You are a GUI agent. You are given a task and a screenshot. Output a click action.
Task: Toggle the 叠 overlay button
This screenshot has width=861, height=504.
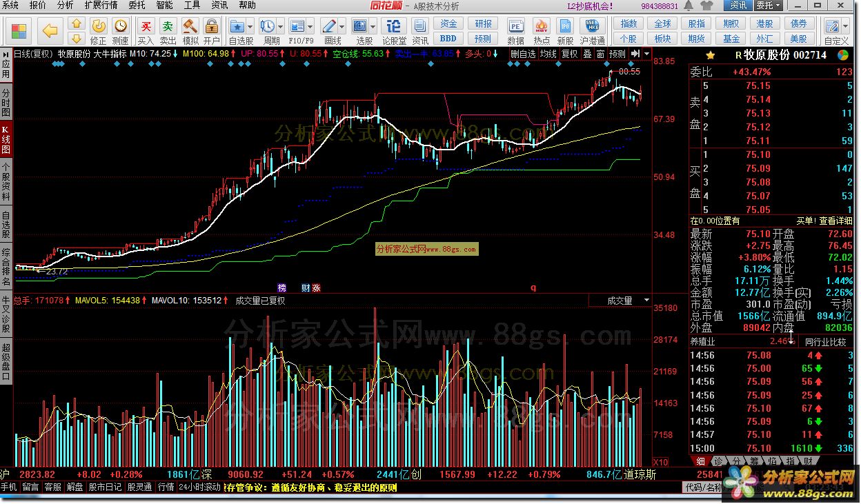point(587,54)
